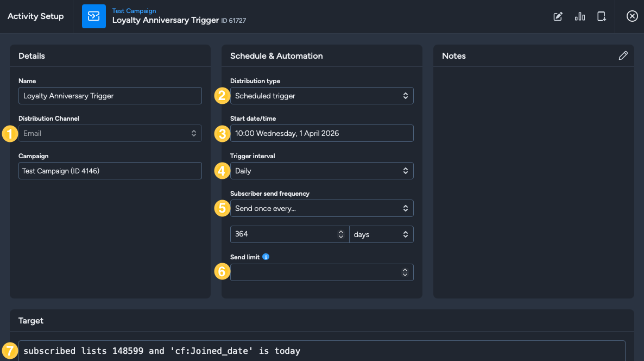Close the Activity Setup panel
Image resolution: width=644 pixels, height=361 pixels.
632,16
